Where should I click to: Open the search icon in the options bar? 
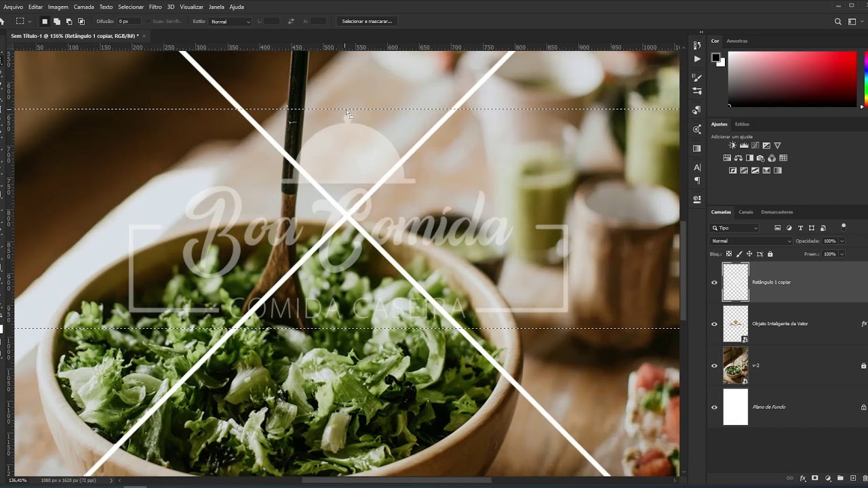coord(838,22)
